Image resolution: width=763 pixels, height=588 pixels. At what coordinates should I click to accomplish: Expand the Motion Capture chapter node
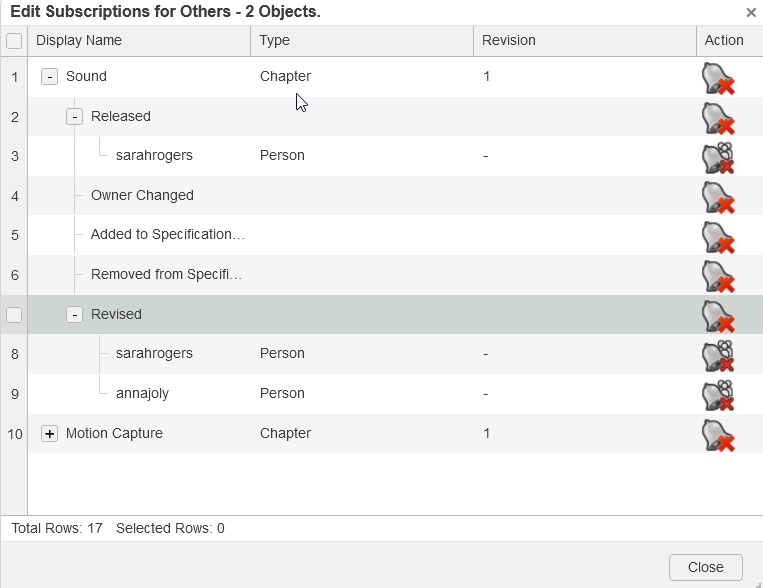point(49,434)
